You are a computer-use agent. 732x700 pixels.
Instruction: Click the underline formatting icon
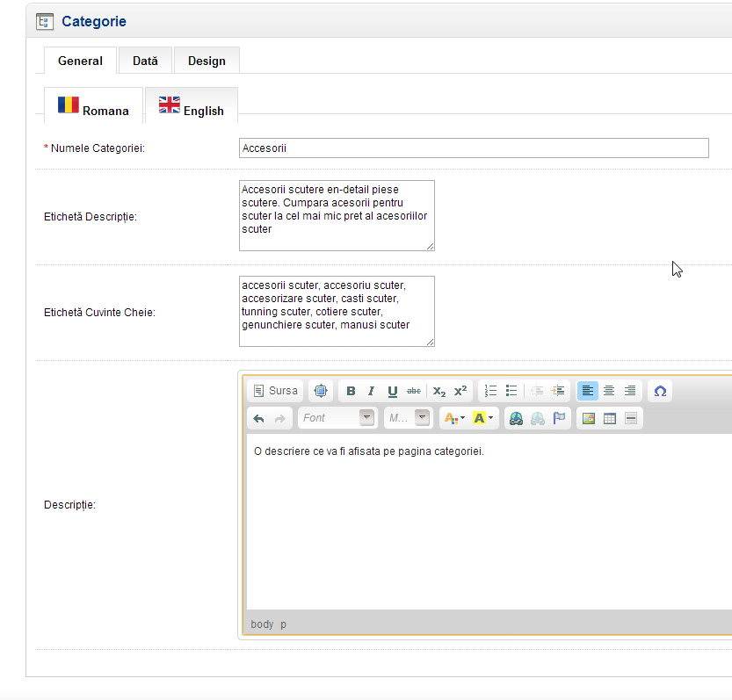[x=393, y=392]
